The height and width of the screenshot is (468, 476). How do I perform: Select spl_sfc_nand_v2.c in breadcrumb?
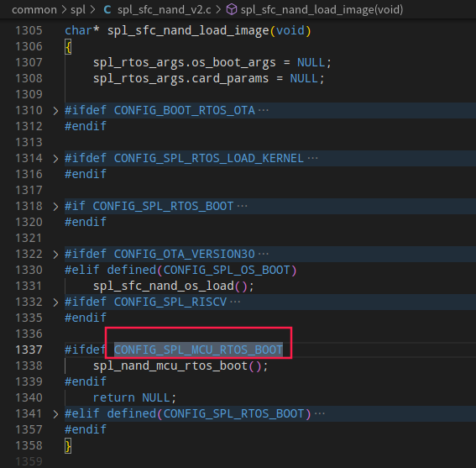pos(165,10)
